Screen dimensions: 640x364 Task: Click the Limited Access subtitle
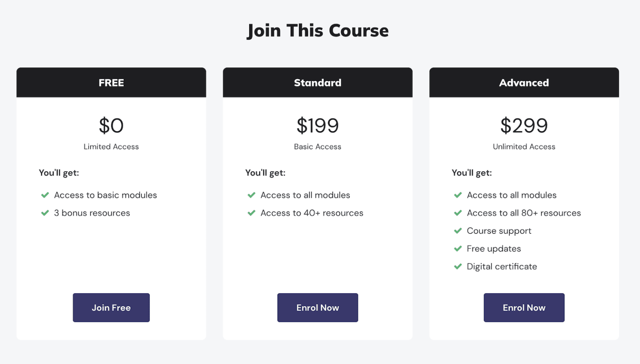[111, 147]
